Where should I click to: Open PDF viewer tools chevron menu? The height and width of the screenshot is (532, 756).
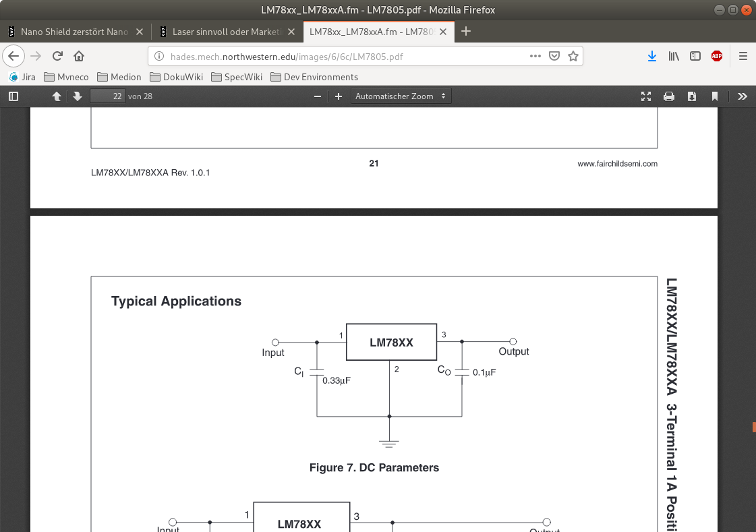[743, 96]
